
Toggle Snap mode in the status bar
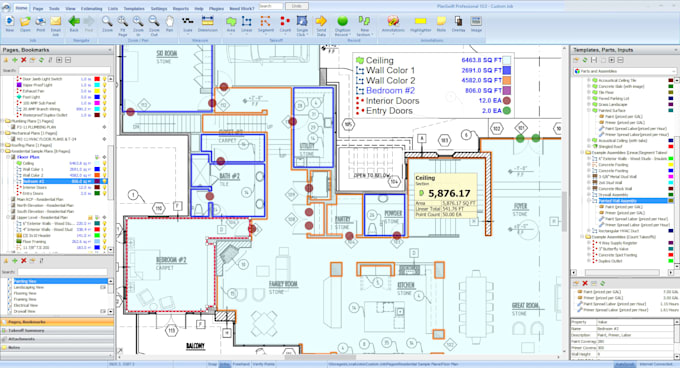click(212, 365)
